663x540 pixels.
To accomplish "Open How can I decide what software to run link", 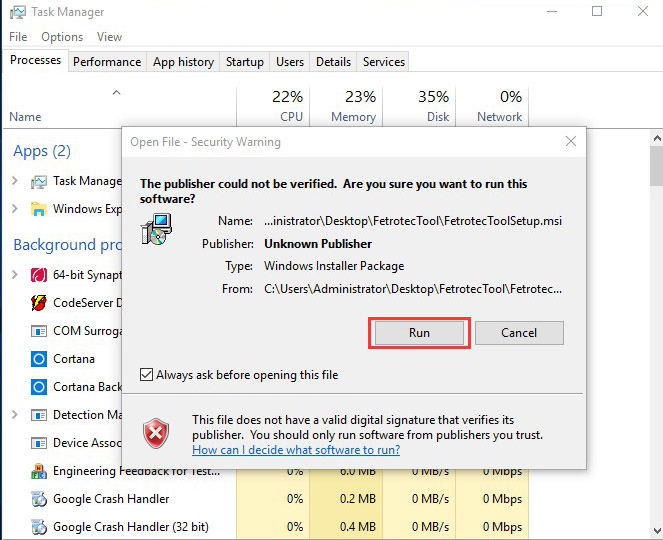I will [296, 450].
